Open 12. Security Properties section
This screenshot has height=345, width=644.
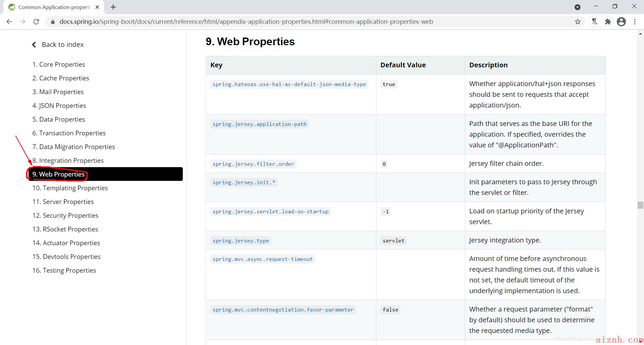65,215
